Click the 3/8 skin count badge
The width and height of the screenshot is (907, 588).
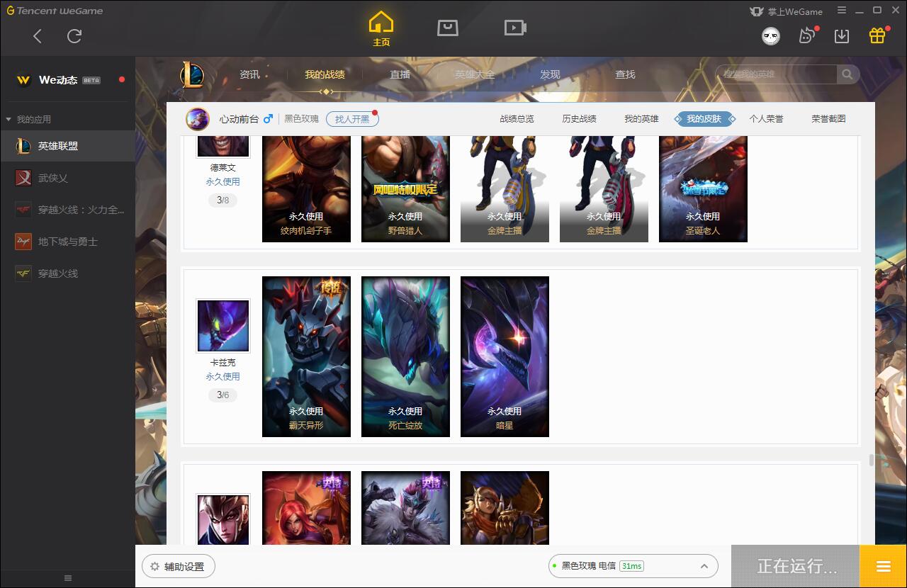(x=223, y=200)
